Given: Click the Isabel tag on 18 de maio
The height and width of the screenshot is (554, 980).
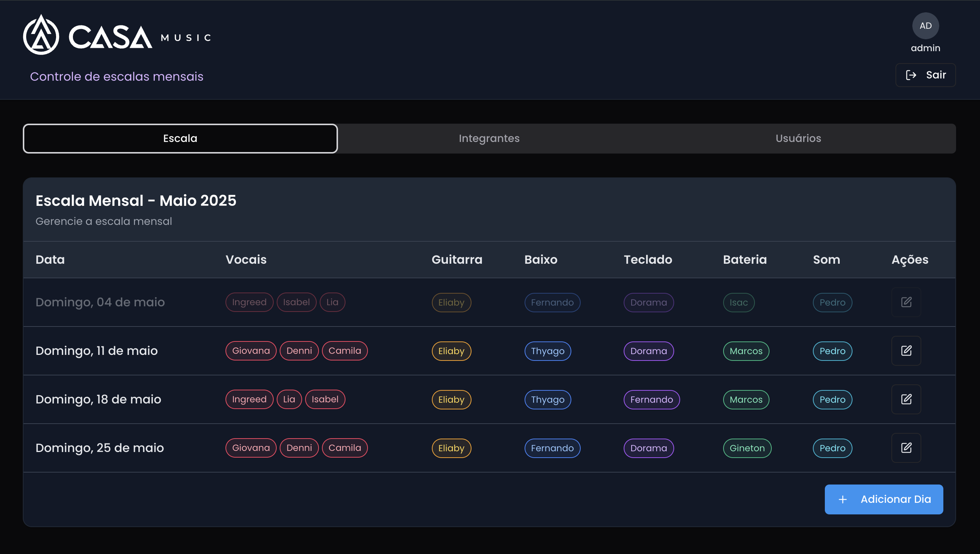Looking at the screenshot, I should tap(325, 399).
